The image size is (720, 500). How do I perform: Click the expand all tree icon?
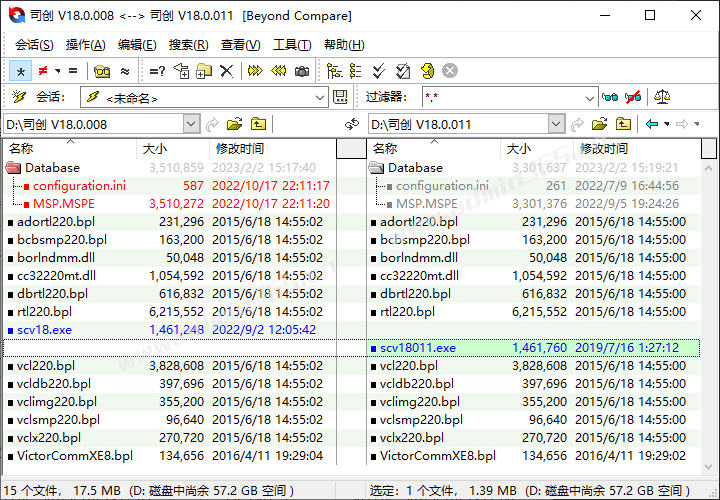tap(334, 71)
